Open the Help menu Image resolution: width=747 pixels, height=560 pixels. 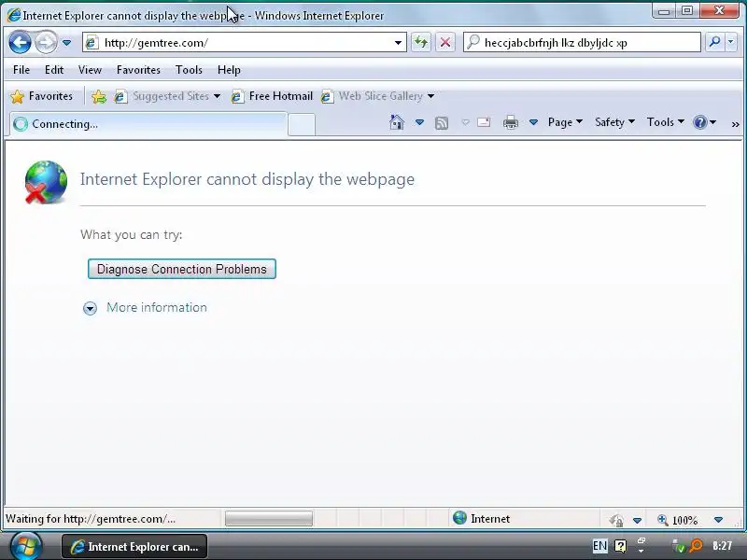click(229, 70)
